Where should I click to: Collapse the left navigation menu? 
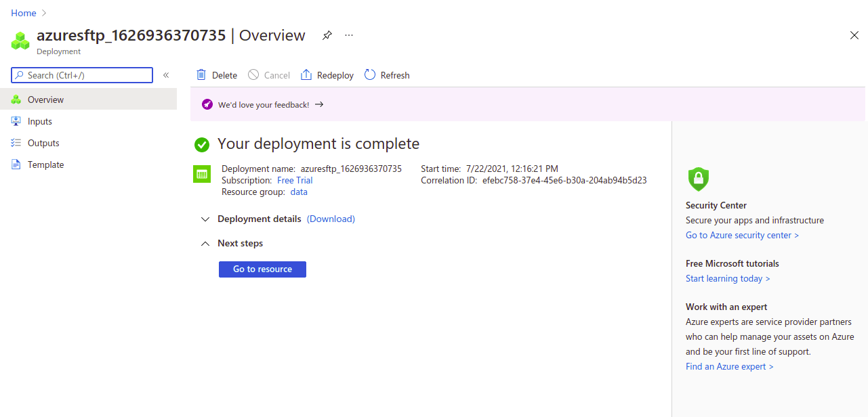166,75
